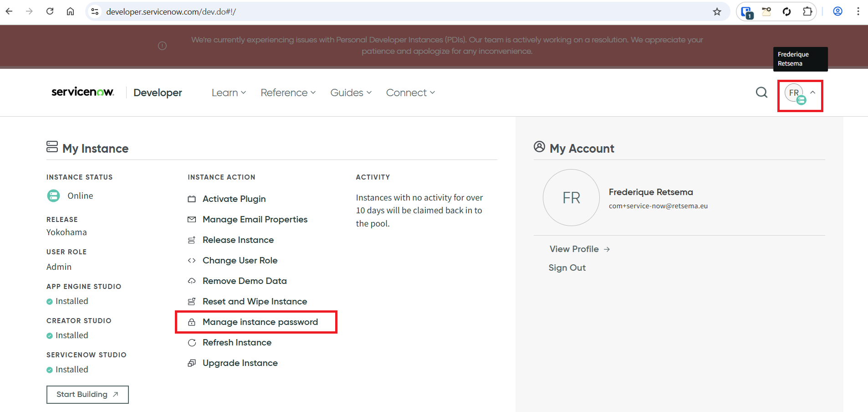Click the large FR profile circle
The height and width of the screenshot is (412, 868).
coord(571,198)
